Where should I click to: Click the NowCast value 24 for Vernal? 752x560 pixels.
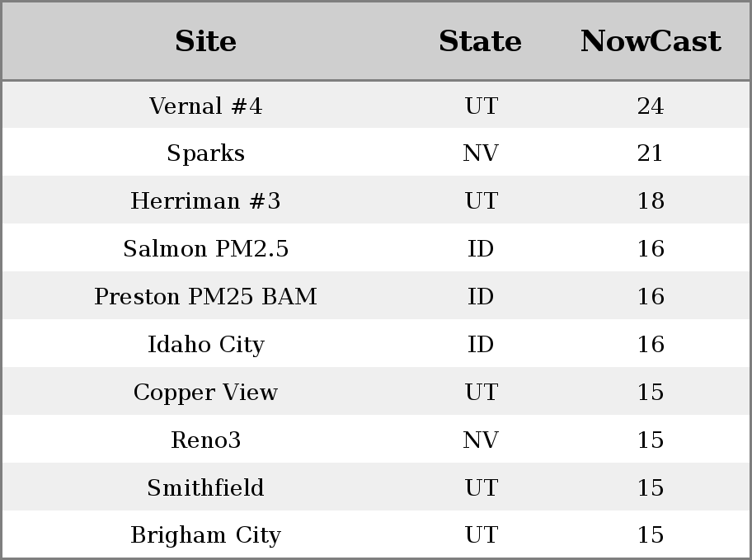(x=650, y=106)
